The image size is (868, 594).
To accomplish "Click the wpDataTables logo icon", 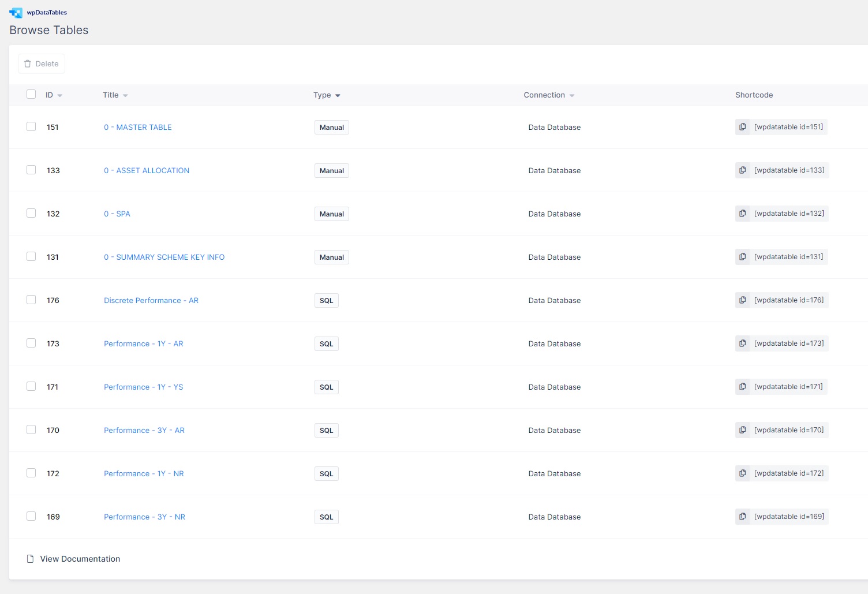I will coord(16,13).
